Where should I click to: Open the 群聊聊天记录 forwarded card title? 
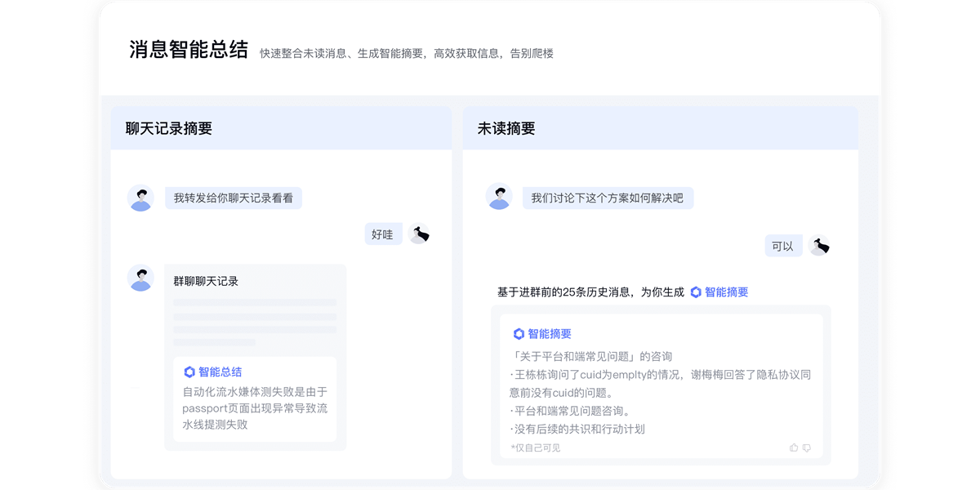click(x=206, y=281)
